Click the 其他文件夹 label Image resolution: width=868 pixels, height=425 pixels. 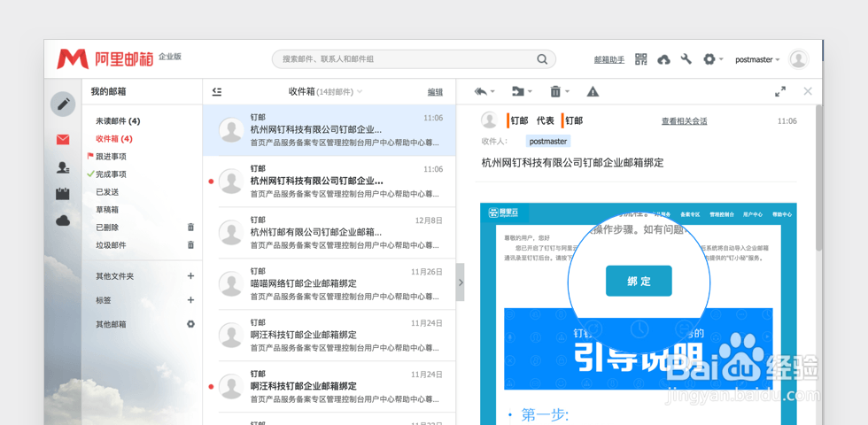coord(114,276)
